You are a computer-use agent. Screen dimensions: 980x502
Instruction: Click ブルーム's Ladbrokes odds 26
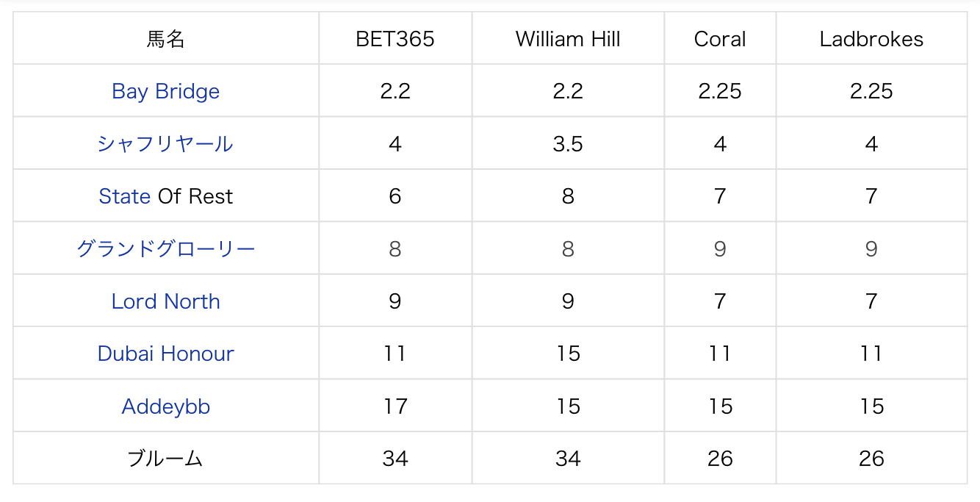(x=871, y=459)
